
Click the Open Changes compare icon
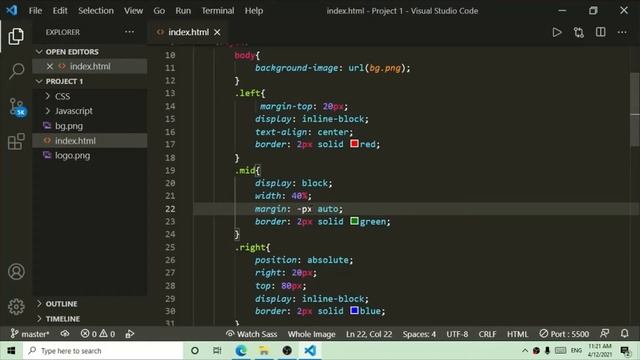579,32
